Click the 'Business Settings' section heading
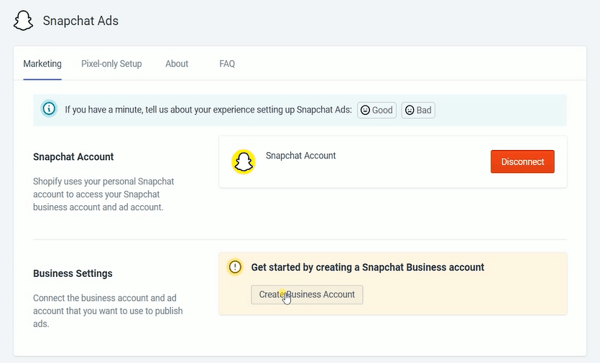Screen dimensions: 600x363 pyautogui.click(x=73, y=273)
